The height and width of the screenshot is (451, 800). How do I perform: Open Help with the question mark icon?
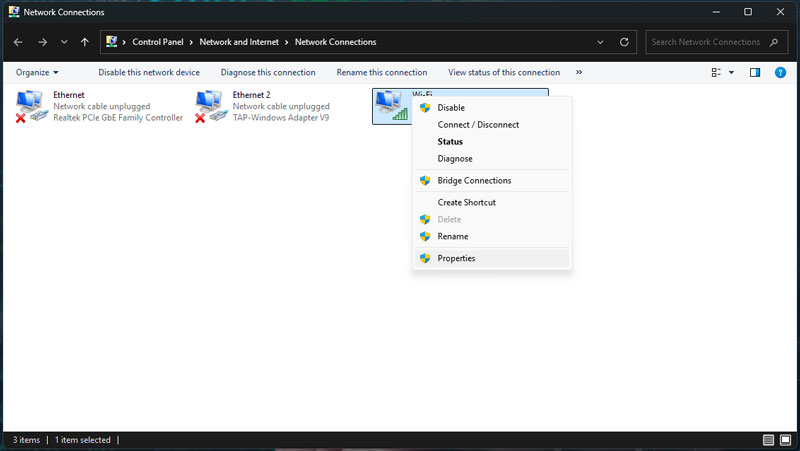pos(780,72)
